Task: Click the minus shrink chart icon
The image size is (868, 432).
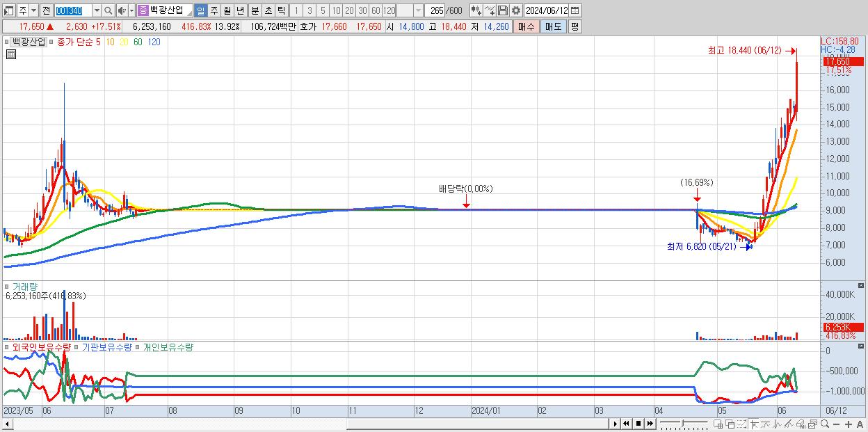Action: (837, 424)
